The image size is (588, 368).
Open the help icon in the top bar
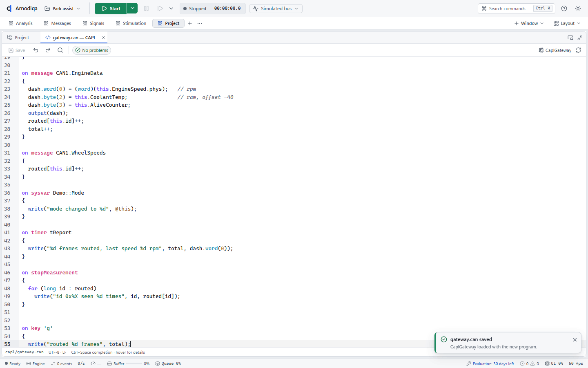pos(564,9)
